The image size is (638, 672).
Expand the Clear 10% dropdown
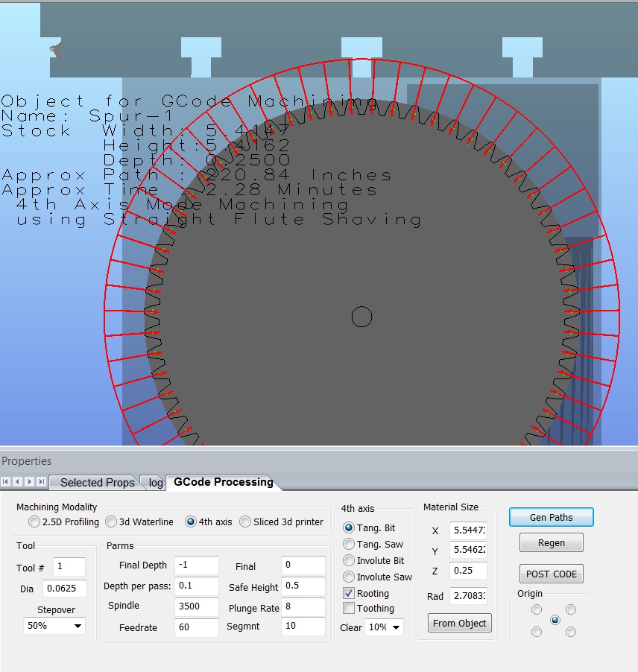[384, 627]
